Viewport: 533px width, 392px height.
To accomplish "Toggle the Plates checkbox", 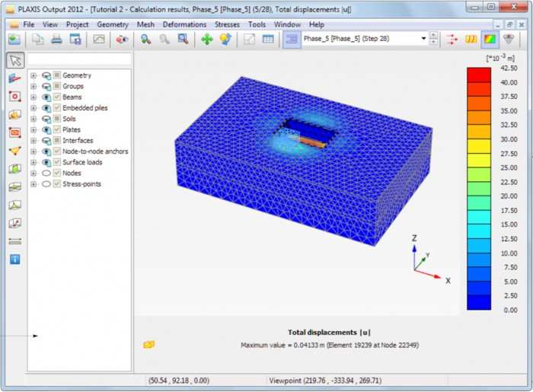I will coord(57,129).
